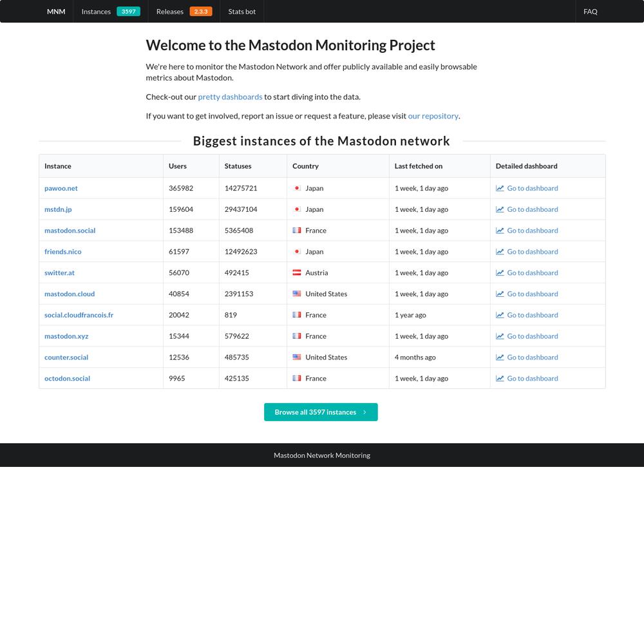Open the mstdn.jp instance link
The width and height of the screenshot is (644, 644).
pos(58,209)
